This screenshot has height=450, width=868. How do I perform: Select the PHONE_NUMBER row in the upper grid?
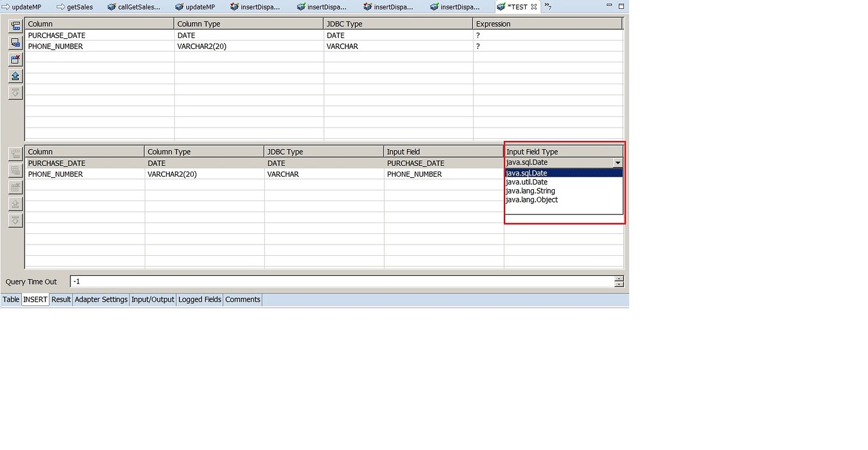click(x=324, y=47)
